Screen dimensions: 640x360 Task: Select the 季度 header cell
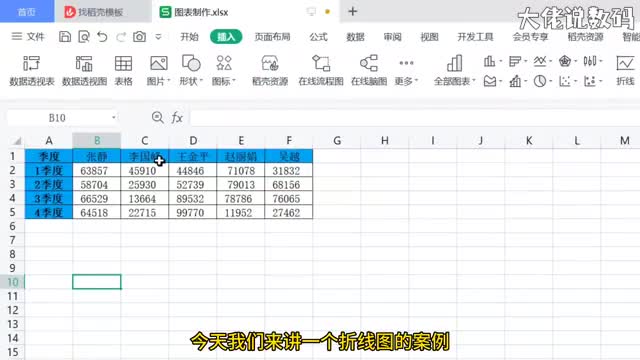[x=49, y=156]
